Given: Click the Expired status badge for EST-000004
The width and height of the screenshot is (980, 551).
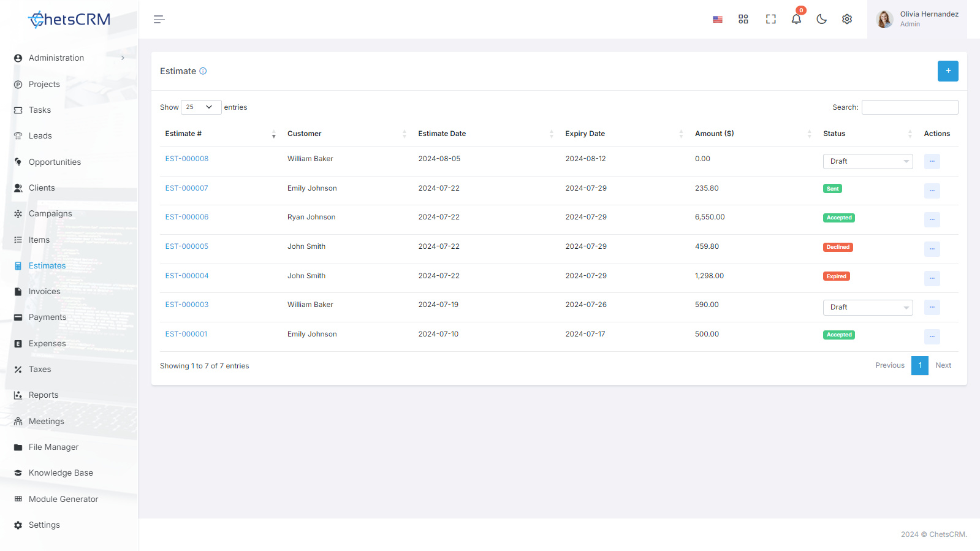Looking at the screenshot, I should [836, 276].
